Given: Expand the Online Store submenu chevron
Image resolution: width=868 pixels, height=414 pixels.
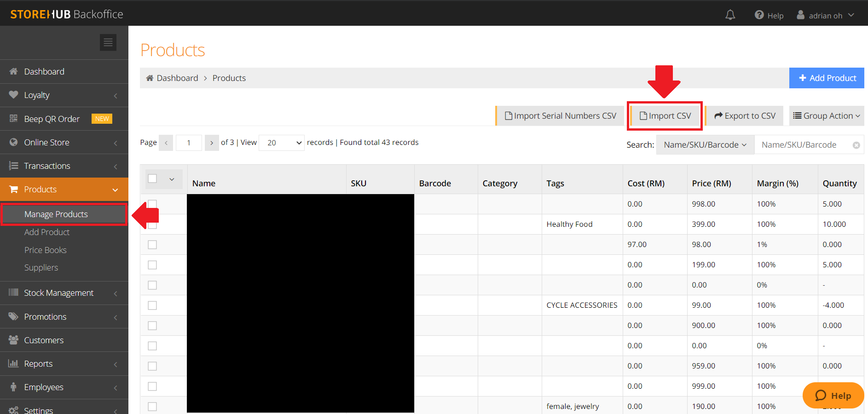Looking at the screenshot, I should coord(116,143).
